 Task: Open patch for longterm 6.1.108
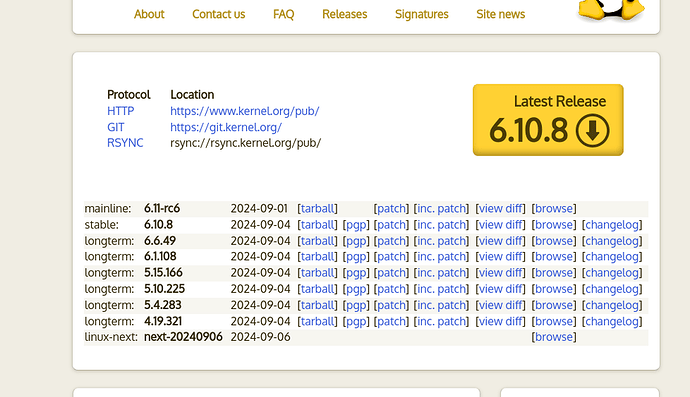(391, 256)
